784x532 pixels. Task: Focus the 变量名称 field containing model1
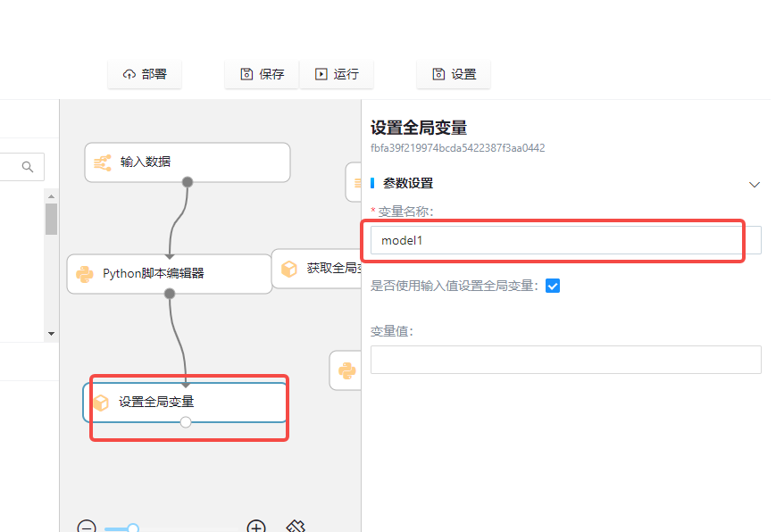(x=555, y=240)
